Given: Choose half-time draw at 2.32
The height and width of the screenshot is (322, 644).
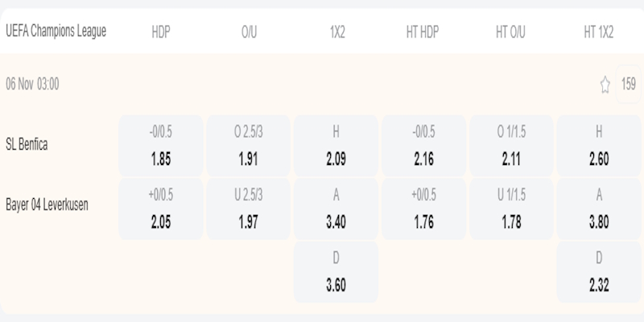Looking at the screenshot, I should (599, 272).
